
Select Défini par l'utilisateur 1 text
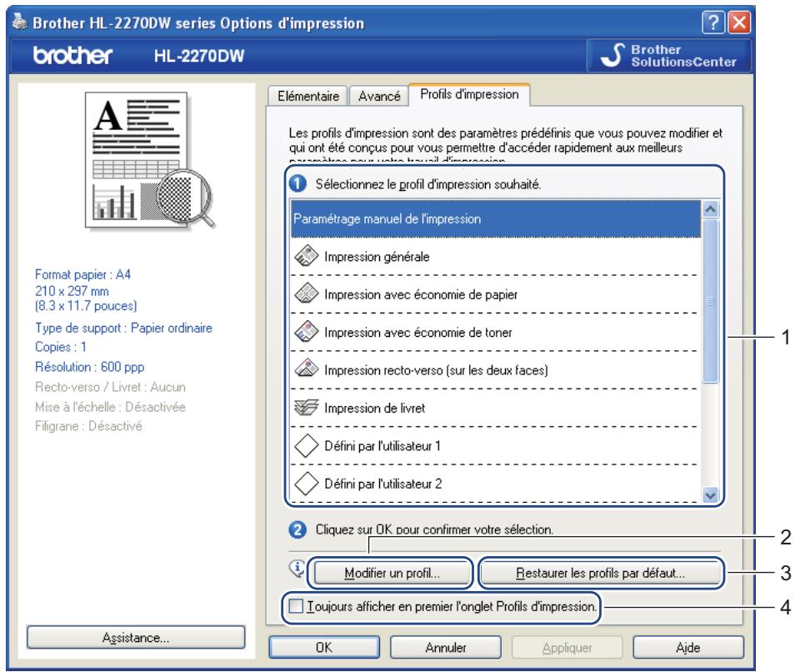coord(382,446)
